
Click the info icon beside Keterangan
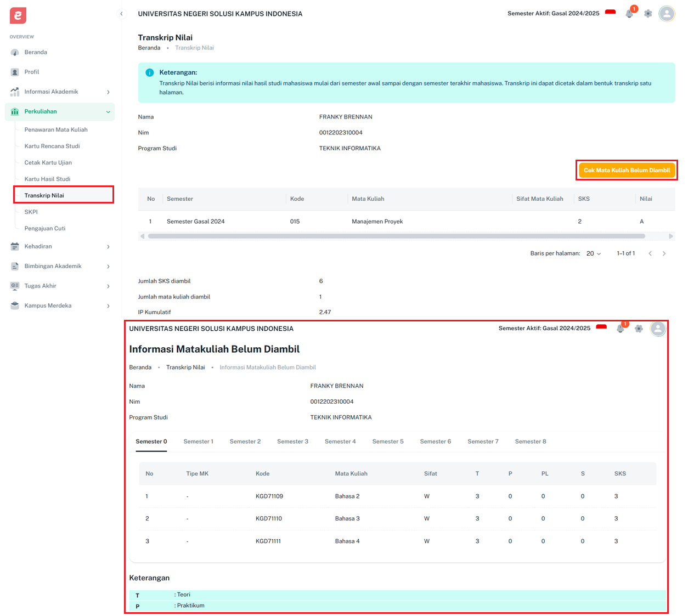150,72
